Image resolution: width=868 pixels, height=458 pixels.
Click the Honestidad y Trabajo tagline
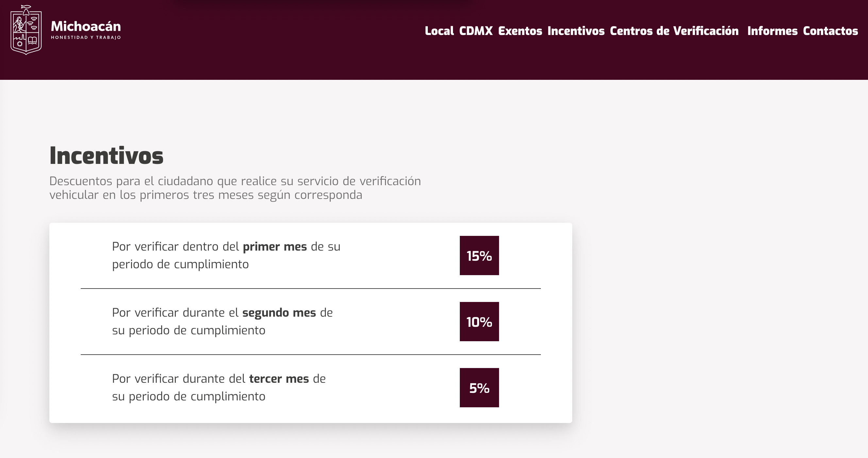coord(86,37)
